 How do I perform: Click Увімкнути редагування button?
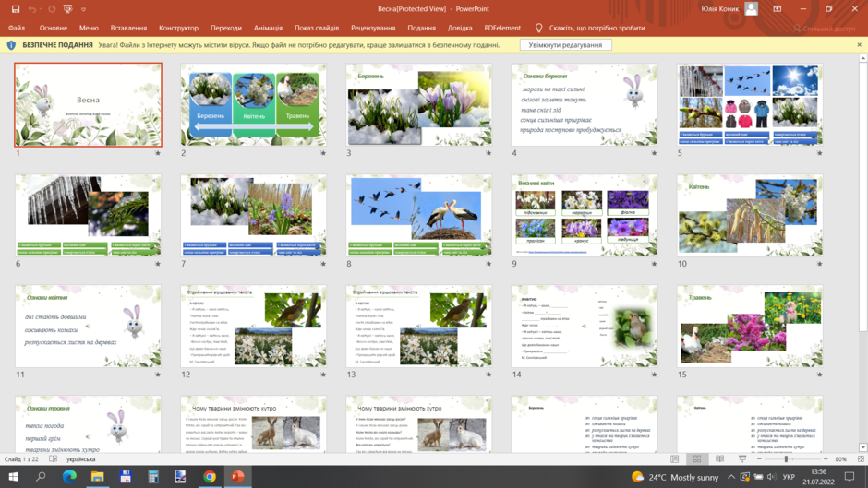coord(565,45)
